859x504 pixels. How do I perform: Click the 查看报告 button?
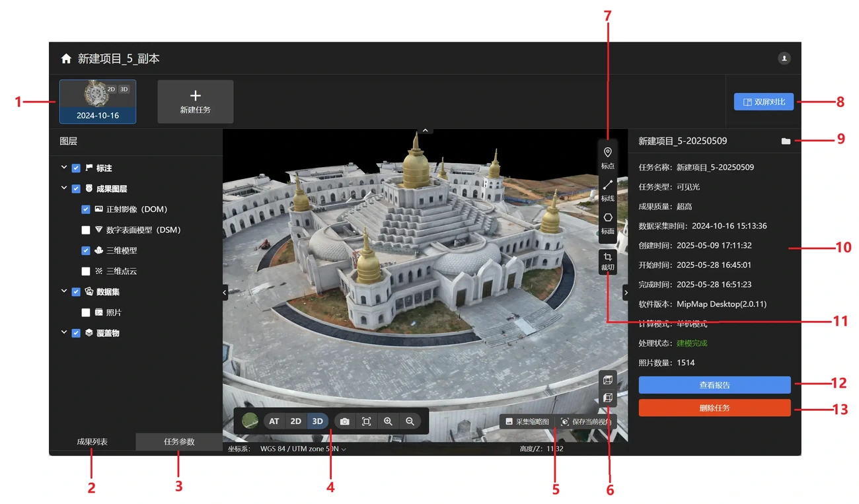(714, 385)
